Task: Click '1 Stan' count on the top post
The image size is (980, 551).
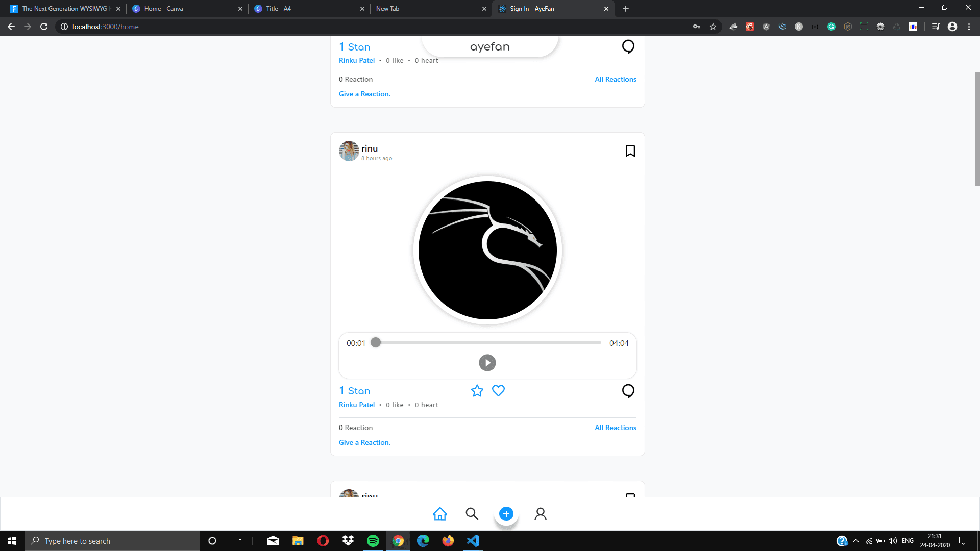Action: coord(355,47)
